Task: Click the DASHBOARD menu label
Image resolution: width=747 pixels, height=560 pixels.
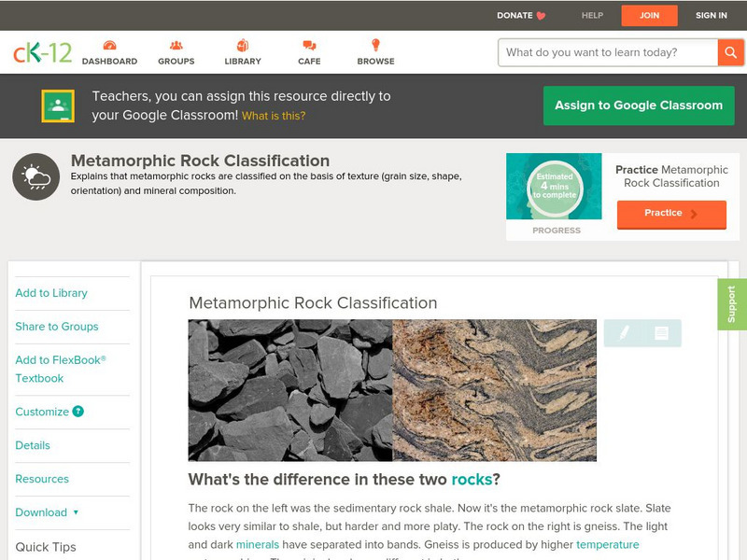Action: pos(109,62)
